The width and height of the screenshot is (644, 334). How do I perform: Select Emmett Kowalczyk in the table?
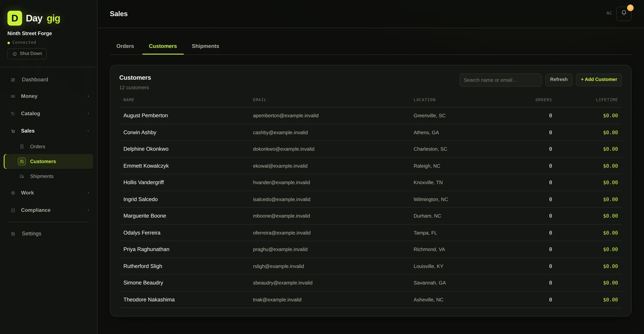pos(370,166)
